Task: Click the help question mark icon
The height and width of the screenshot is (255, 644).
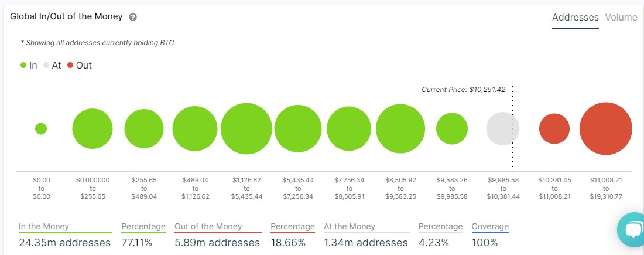Action: 133,17
